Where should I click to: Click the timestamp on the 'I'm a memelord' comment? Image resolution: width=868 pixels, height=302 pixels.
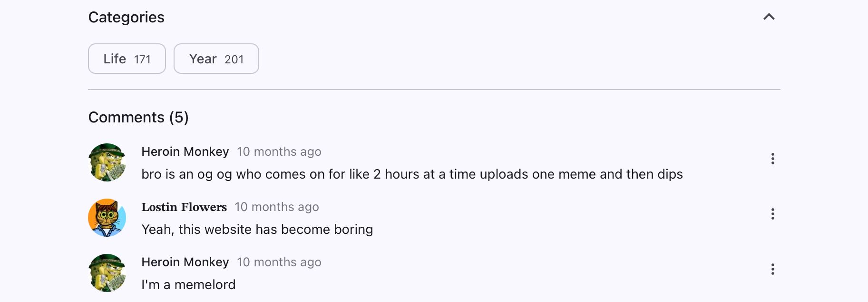click(x=279, y=262)
